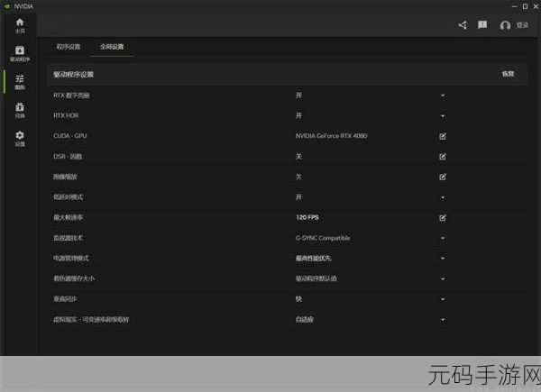Edit the image scaling (图像缩放) setting

pos(443,177)
